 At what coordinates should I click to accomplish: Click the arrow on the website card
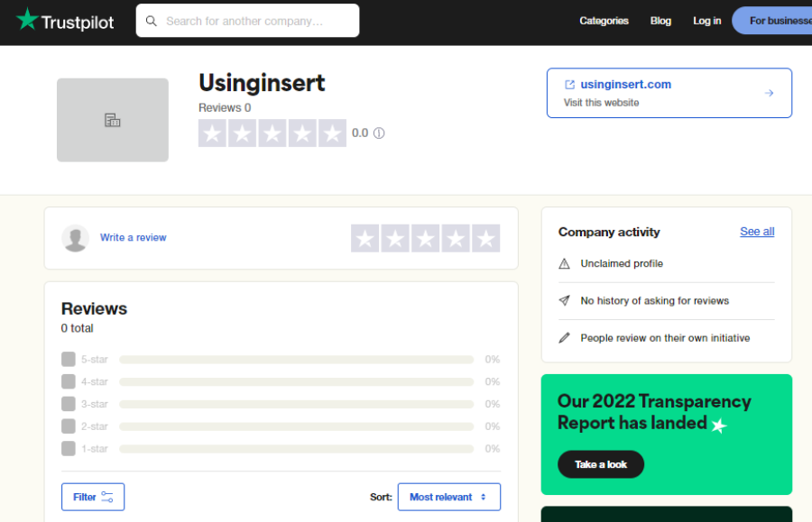point(769,93)
